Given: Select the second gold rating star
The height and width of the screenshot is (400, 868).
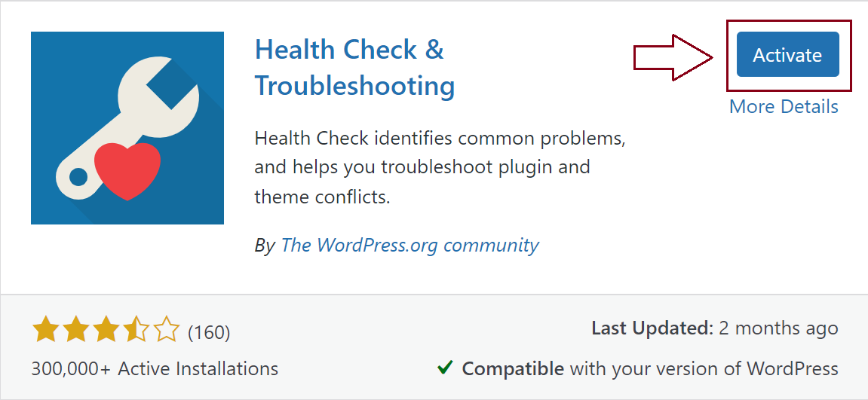Looking at the screenshot, I should (75, 331).
